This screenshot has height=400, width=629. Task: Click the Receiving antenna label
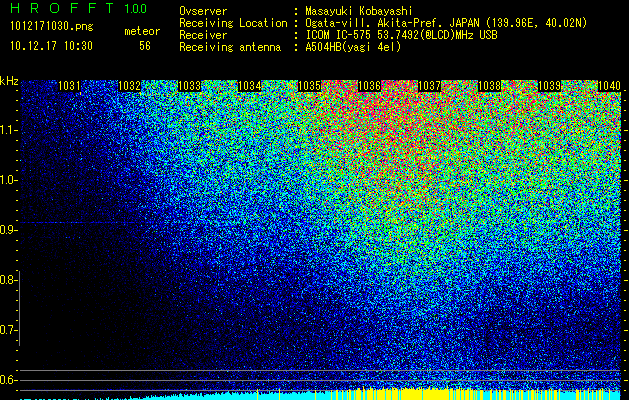230,47
